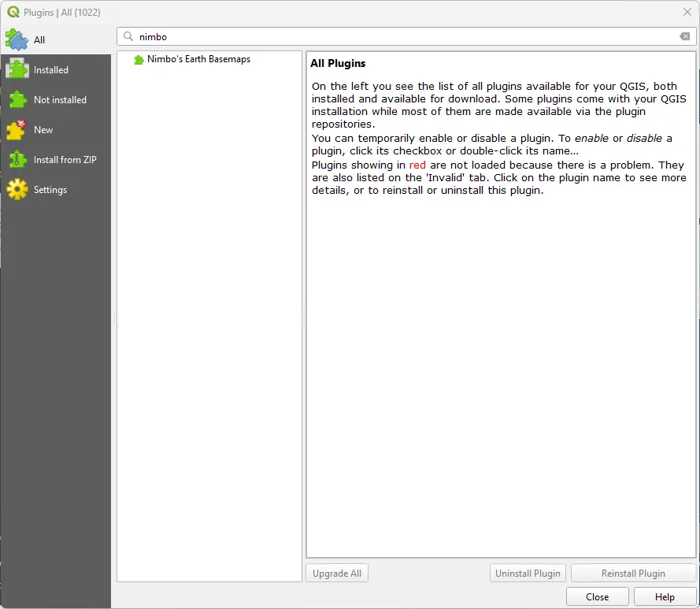Clear the search text with the X icon
Screen dimensions: 700x609
click(685, 37)
